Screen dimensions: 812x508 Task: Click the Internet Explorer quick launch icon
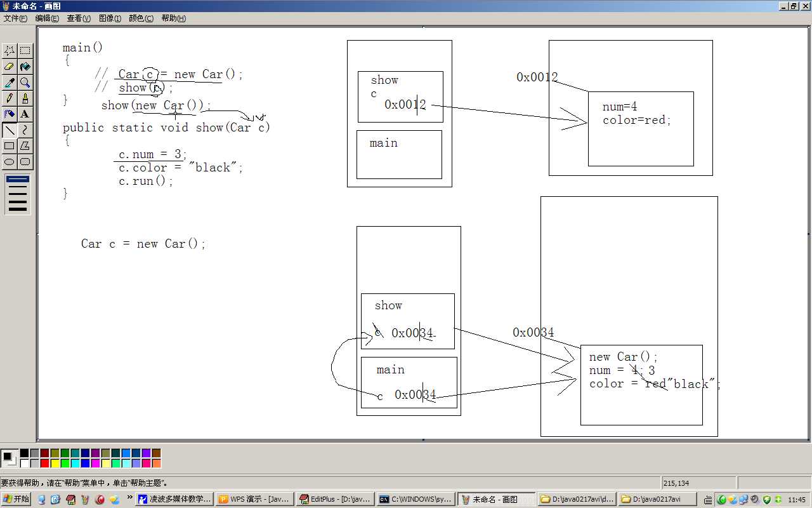tap(56, 500)
